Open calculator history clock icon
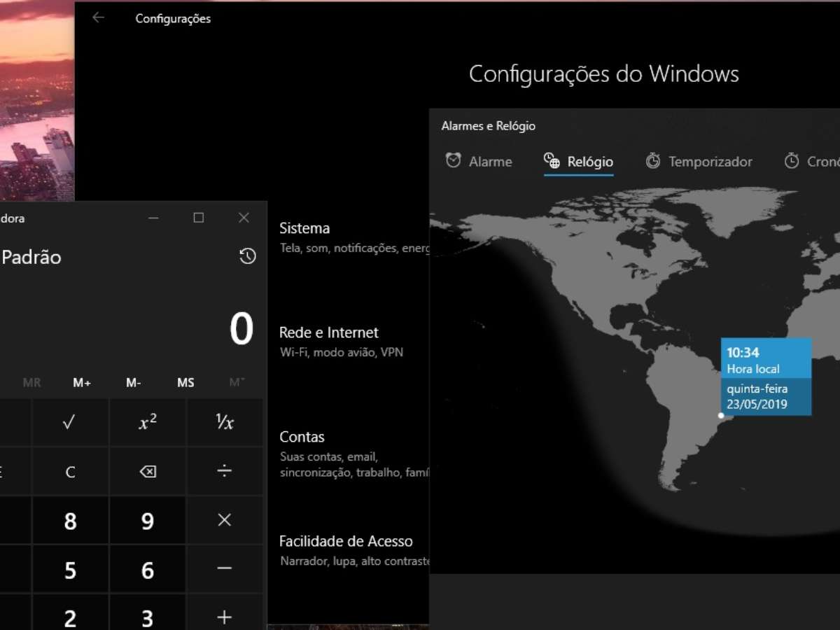 click(247, 256)
